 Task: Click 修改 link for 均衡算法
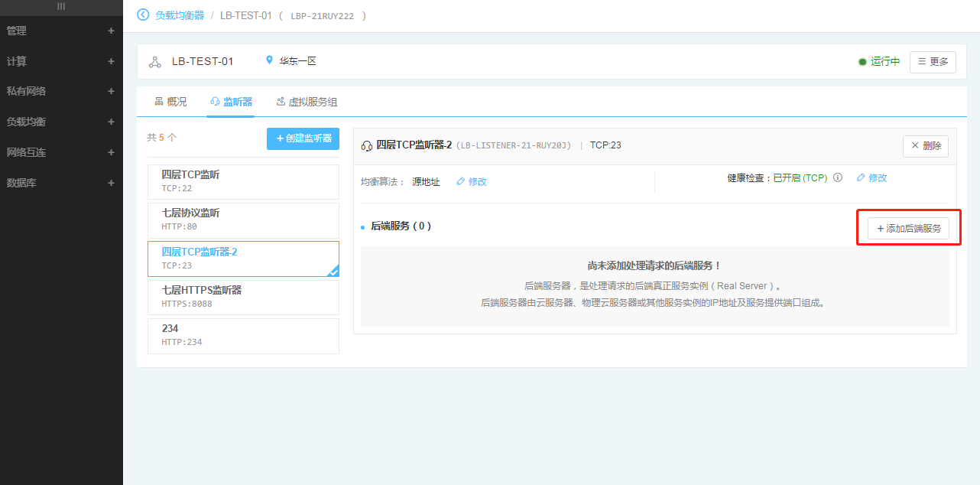(x=472, y=182)
